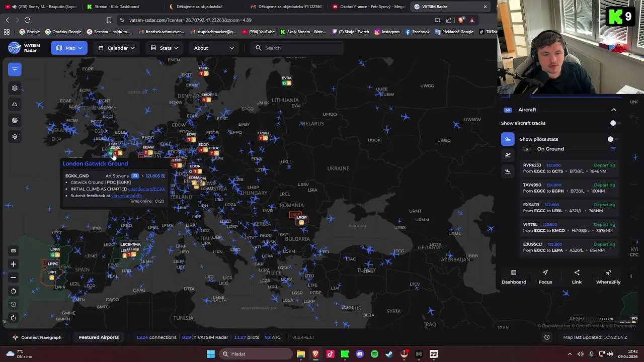Click the EVRA airport marker
The image size is (644, 362).
pos(287,80)
